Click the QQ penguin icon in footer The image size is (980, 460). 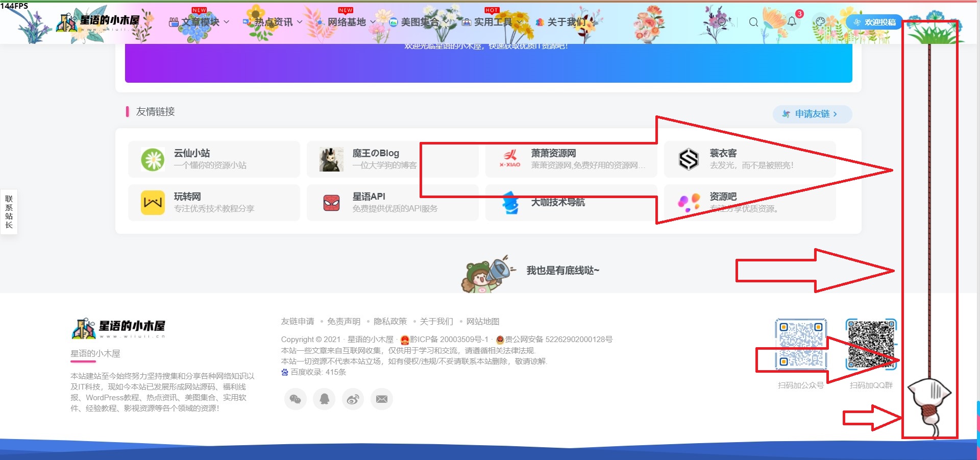point(324,399)
